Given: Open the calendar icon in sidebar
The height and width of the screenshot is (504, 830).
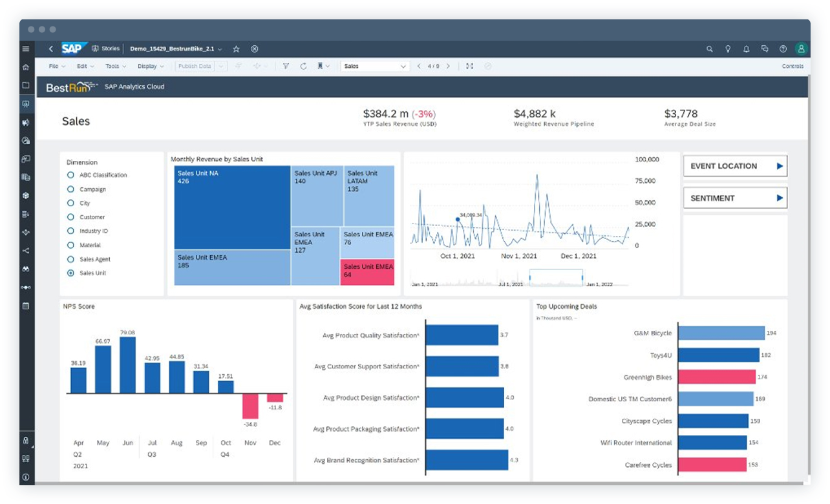Looking at the screenshot, I should click(26, 306).
